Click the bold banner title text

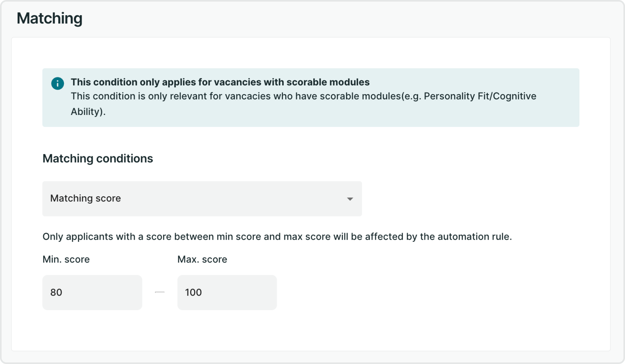[220, 82]
